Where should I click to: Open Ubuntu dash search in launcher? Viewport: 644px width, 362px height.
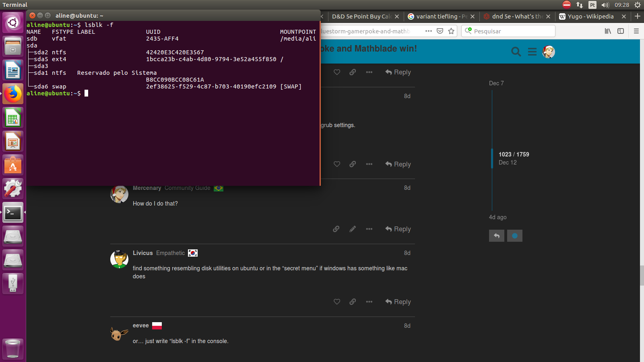(13, 23)
